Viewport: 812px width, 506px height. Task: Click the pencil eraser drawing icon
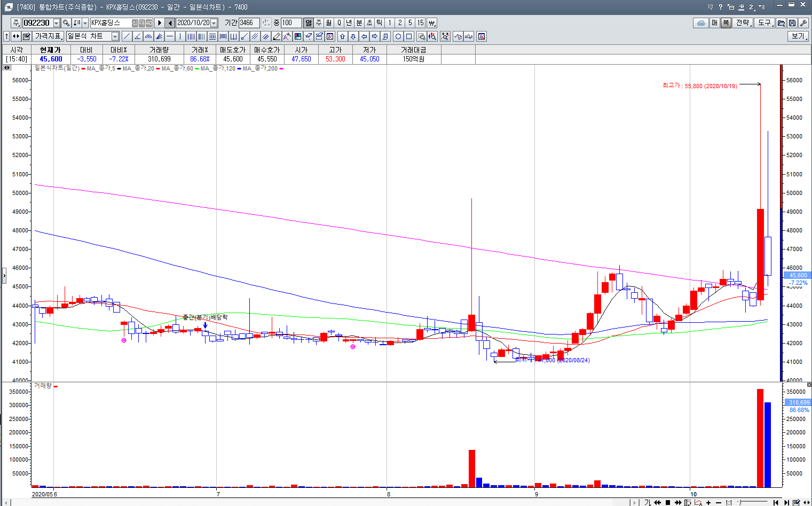[x=277, y=36]
